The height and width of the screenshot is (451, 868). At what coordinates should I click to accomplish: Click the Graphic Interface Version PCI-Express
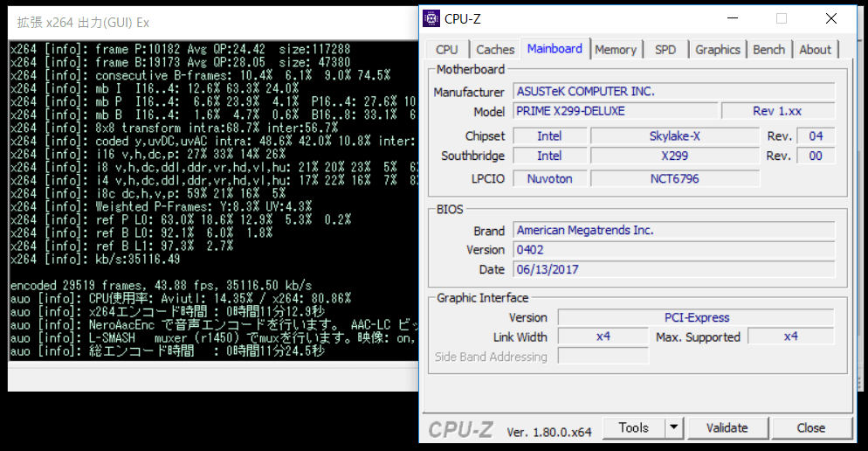click(696, 317)
